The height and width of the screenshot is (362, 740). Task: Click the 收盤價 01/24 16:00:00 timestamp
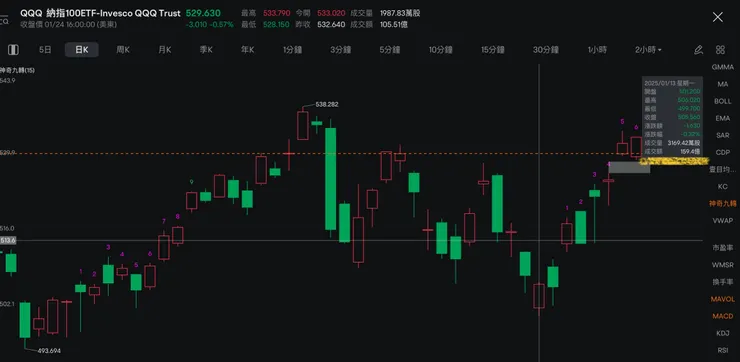(67, 25)
